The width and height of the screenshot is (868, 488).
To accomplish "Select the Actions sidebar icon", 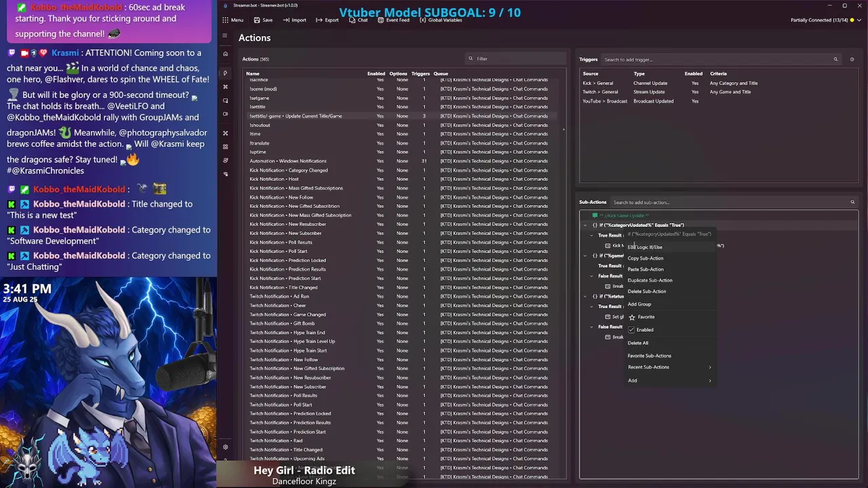I will [225, 73].
